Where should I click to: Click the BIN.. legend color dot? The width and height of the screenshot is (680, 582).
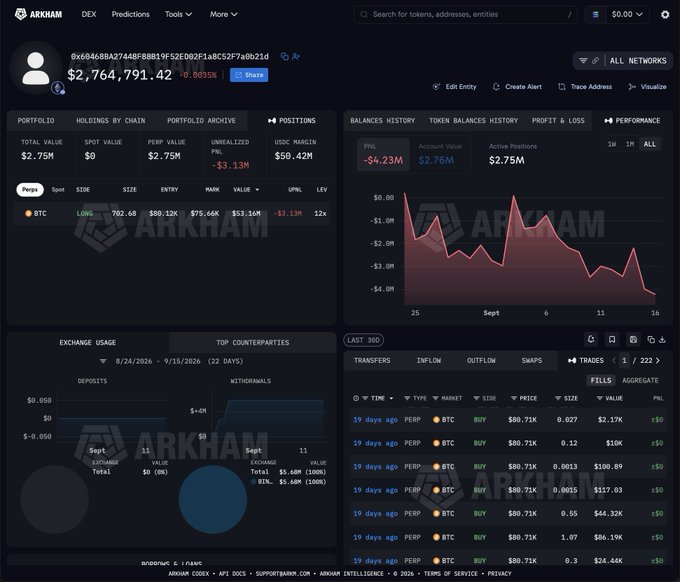pos(254,482)
